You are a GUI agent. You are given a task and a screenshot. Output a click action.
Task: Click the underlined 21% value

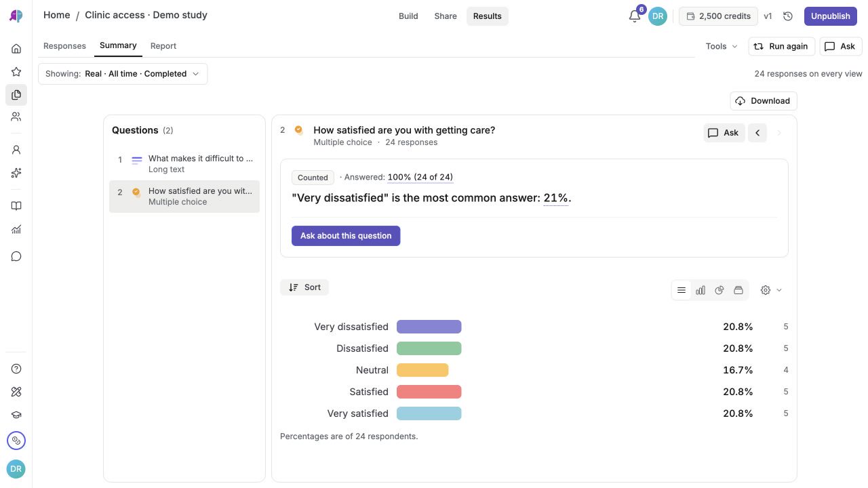556,198
